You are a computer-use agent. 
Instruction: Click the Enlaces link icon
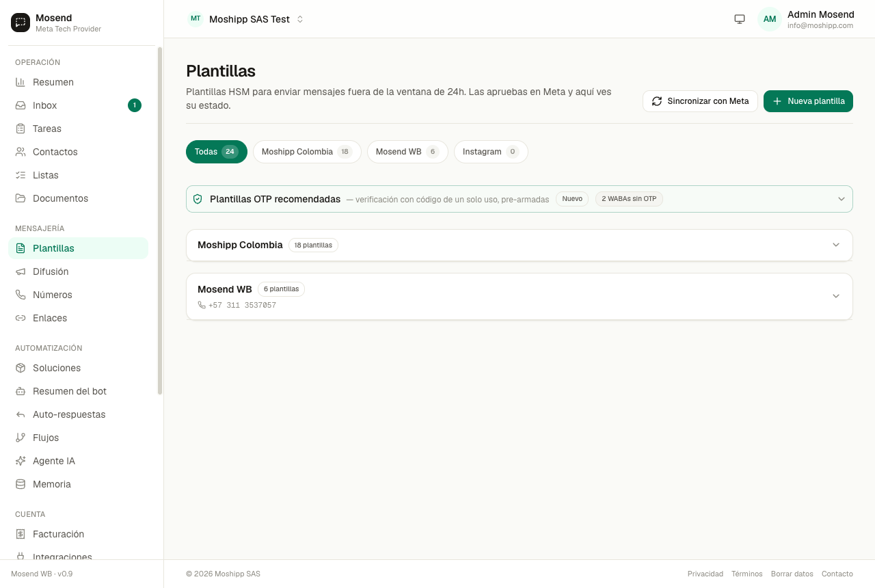(21, 318)
